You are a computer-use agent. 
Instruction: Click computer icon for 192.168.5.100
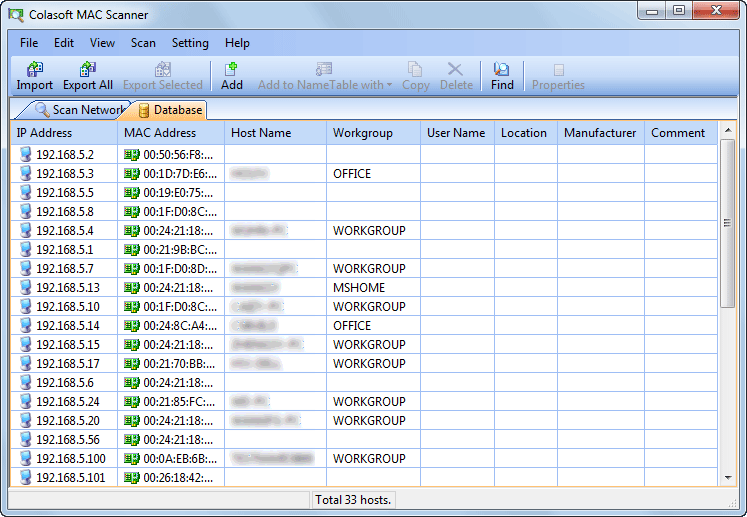point(26,458)
